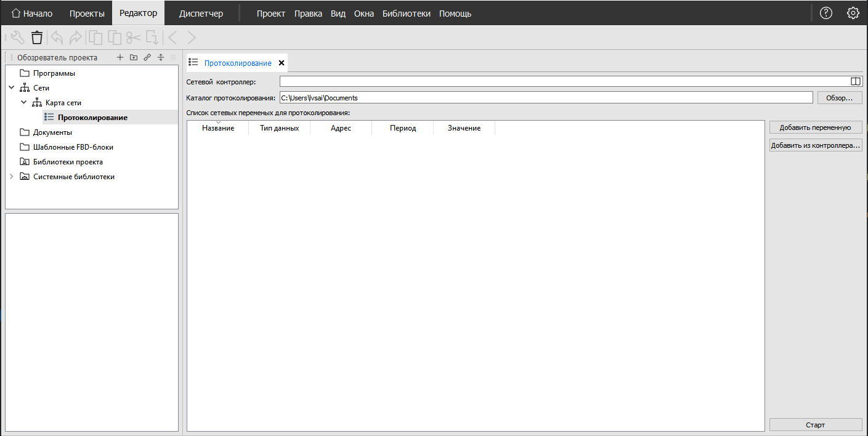
Task: Open the help question mark icon
Action: 825,13
